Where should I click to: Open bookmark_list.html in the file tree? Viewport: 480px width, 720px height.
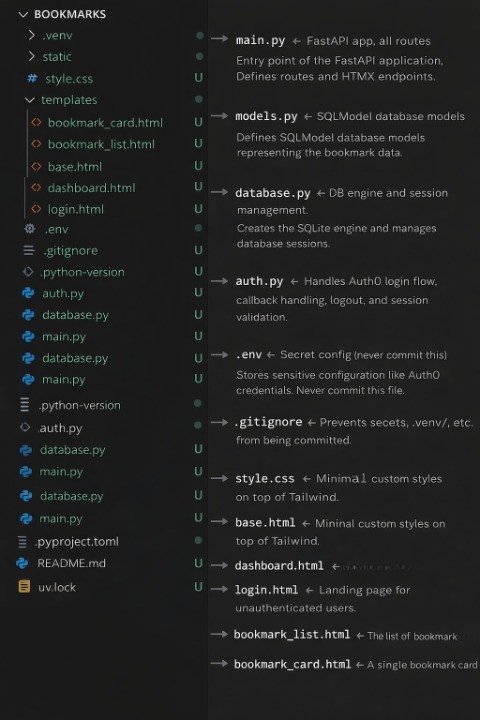pyautogui.click(x=101, y=144)
